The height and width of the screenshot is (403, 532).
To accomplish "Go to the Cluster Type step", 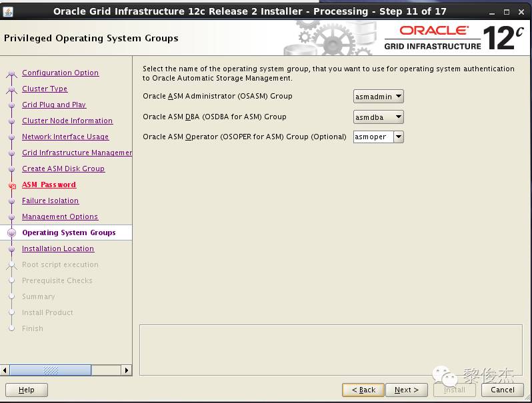I will click(x=45, y=89).
